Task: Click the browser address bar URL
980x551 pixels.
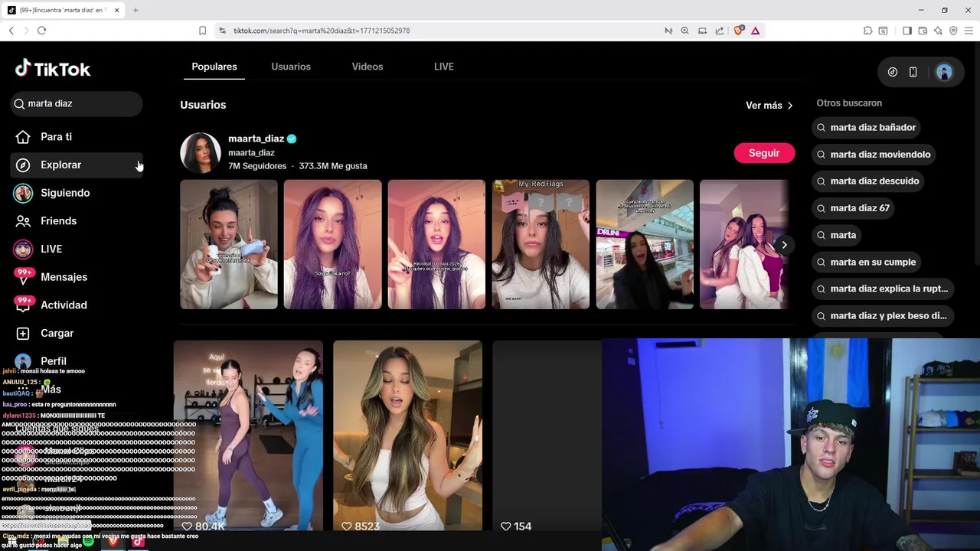Action: 322,31
